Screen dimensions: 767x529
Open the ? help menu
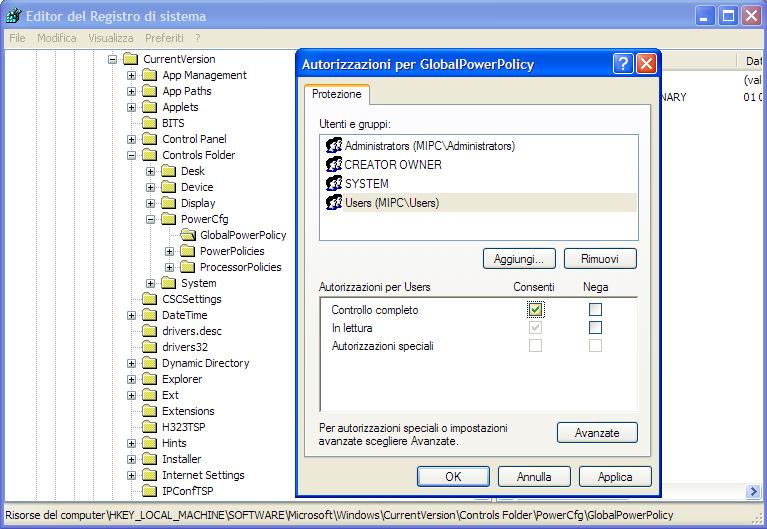pos(198,38)
